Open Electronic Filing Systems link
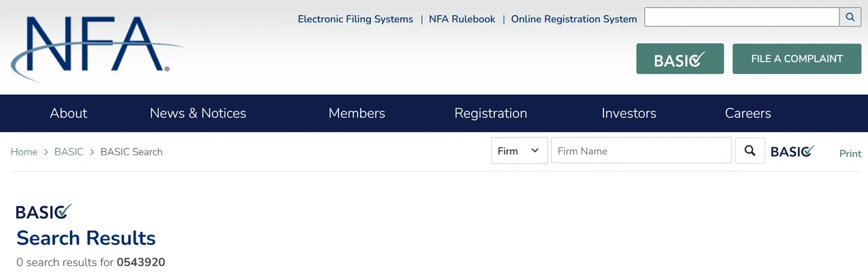868x274 pixels. point(355,19)
